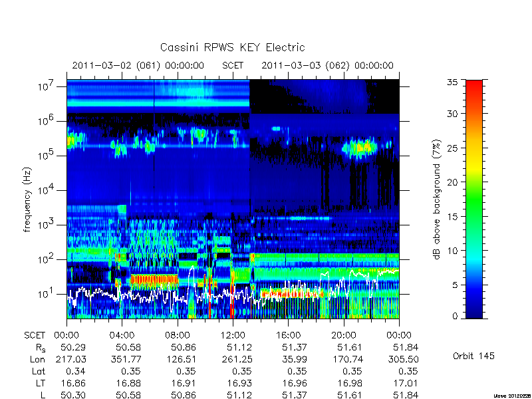Click the 'L' row label
Screen dimensions: 532x399
[x=43, y=395]
